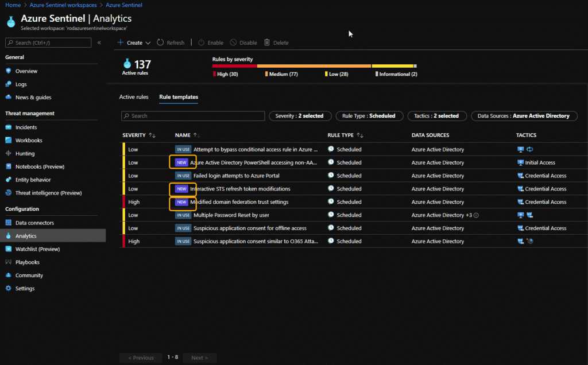Open the Data Sources filter dropdown
The width and height of the screenshot is (588, 365).
tap(524, 116)
